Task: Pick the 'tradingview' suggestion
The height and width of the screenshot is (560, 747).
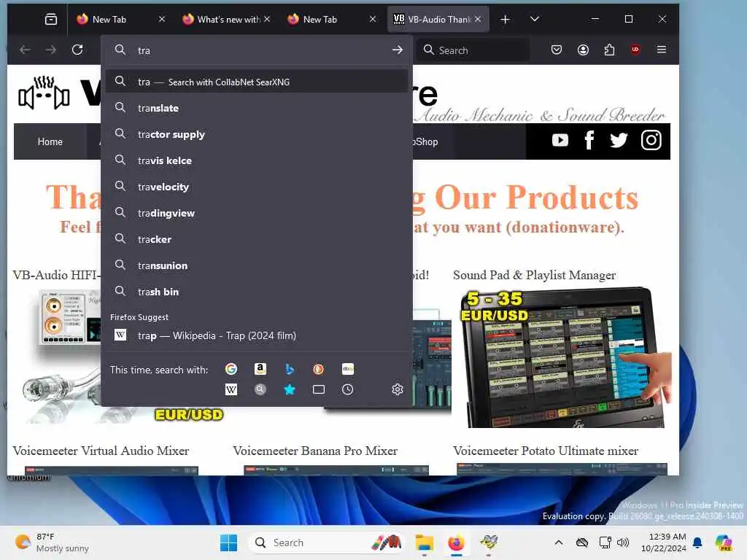Action: click(x=257, y=213)
